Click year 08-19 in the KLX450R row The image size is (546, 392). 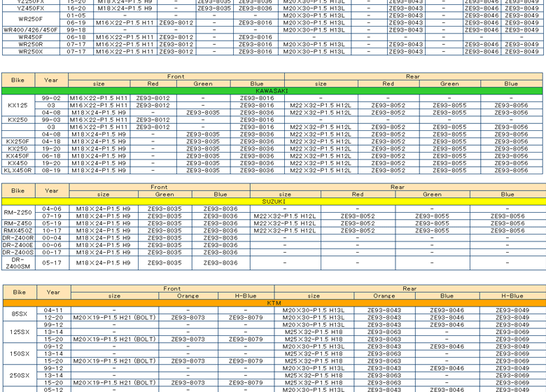(52, 171)
